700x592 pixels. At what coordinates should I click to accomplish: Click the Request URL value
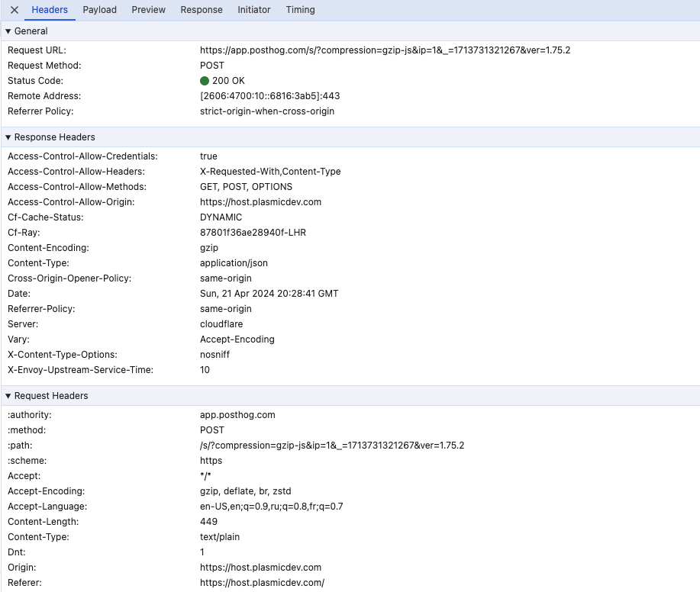(385, 50)
